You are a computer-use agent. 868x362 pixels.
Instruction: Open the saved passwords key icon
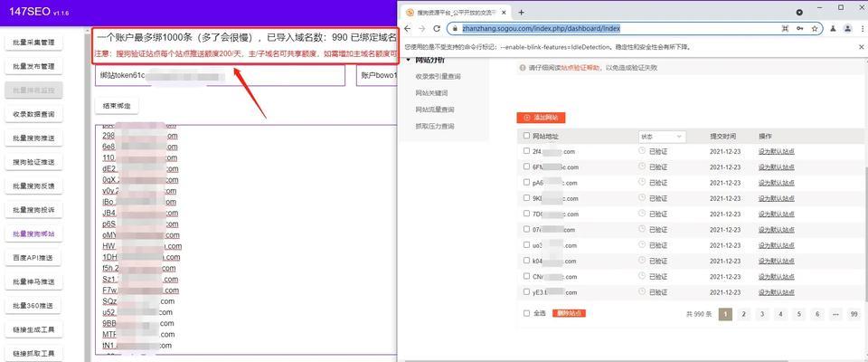[800, 28]
